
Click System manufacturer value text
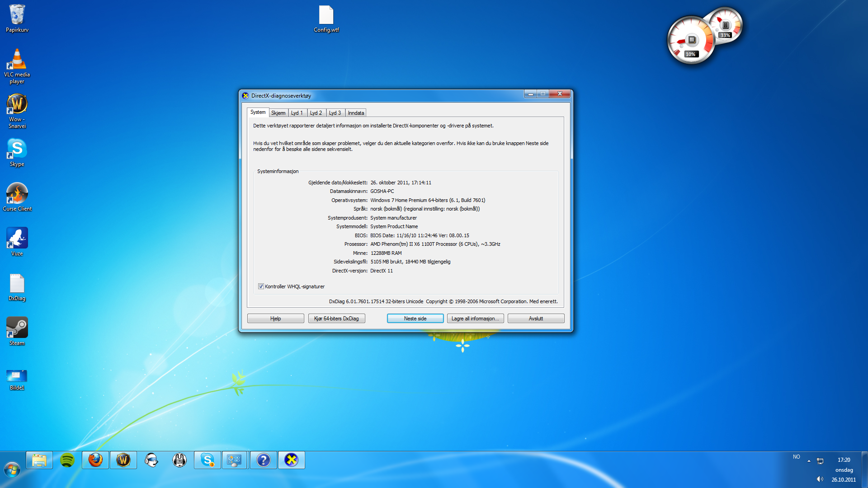click(393, 218)
